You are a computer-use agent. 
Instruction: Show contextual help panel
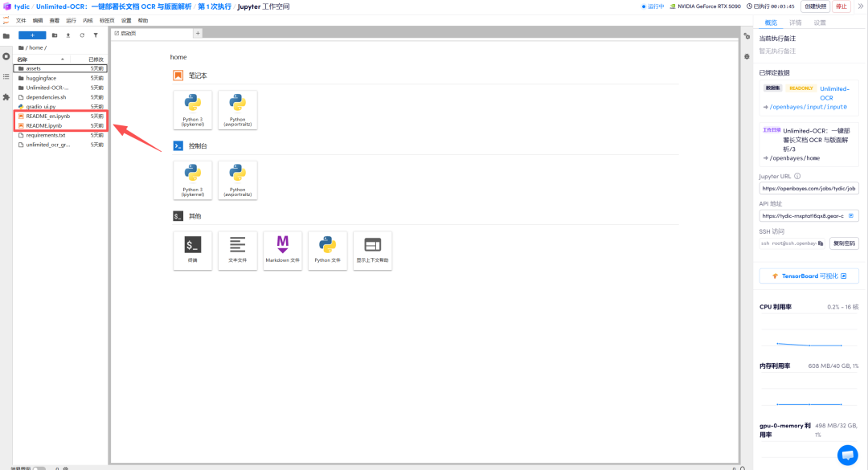[373, 251]
